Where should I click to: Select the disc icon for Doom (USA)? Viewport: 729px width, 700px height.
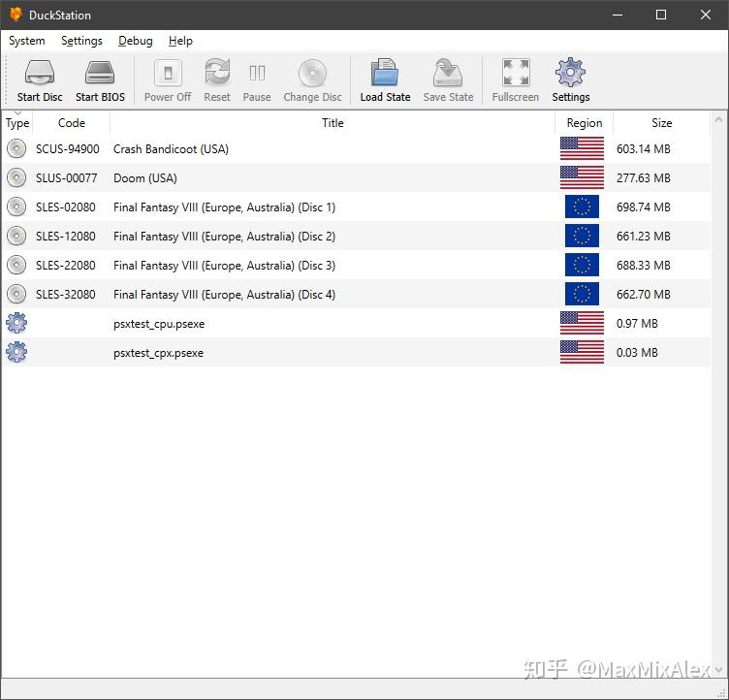point(16,177)
